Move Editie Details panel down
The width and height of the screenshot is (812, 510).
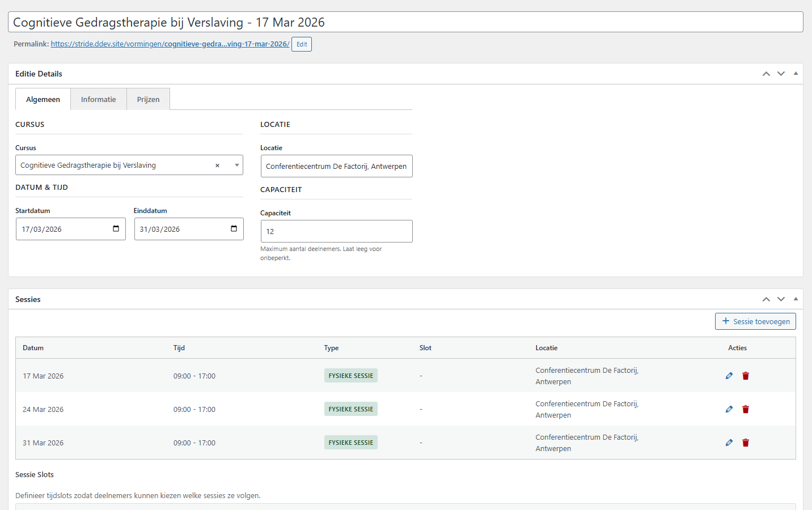781,74
